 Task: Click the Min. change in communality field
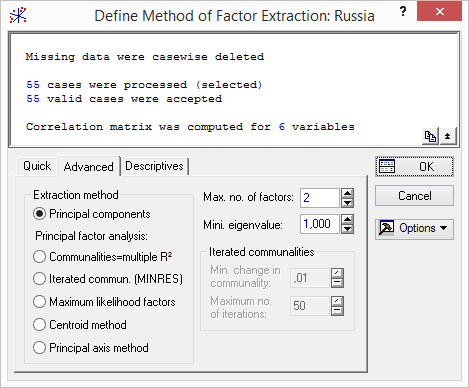(310, 278)
